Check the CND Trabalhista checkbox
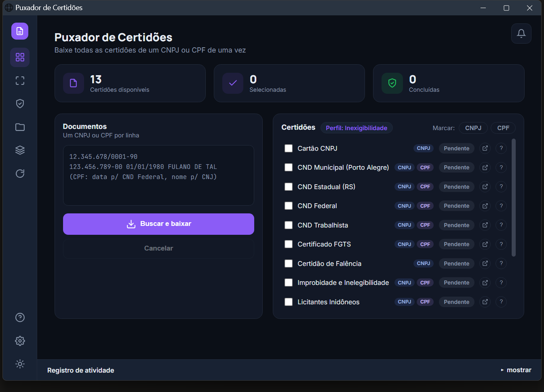The image size is (544, 392). tap(289, 225)
